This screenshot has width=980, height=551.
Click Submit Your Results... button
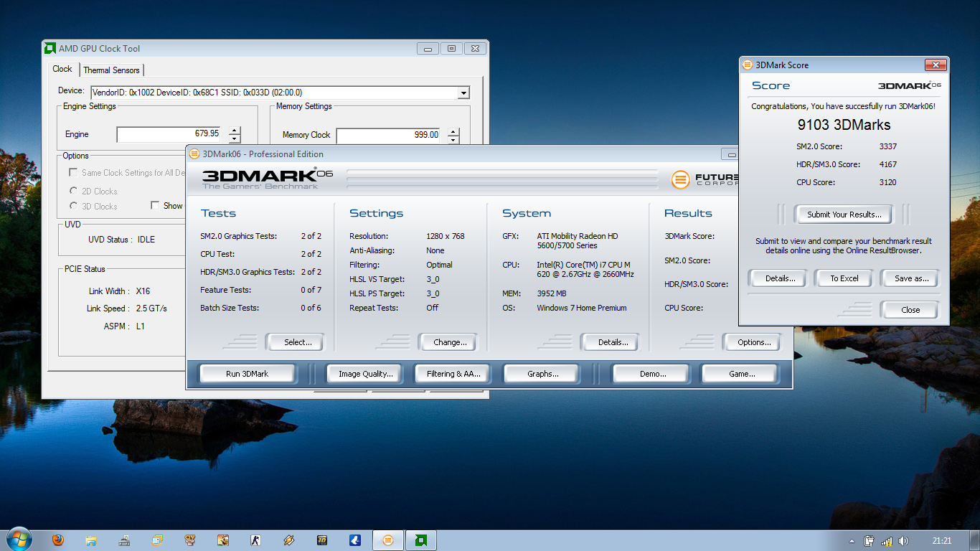[x=843, y=215]
